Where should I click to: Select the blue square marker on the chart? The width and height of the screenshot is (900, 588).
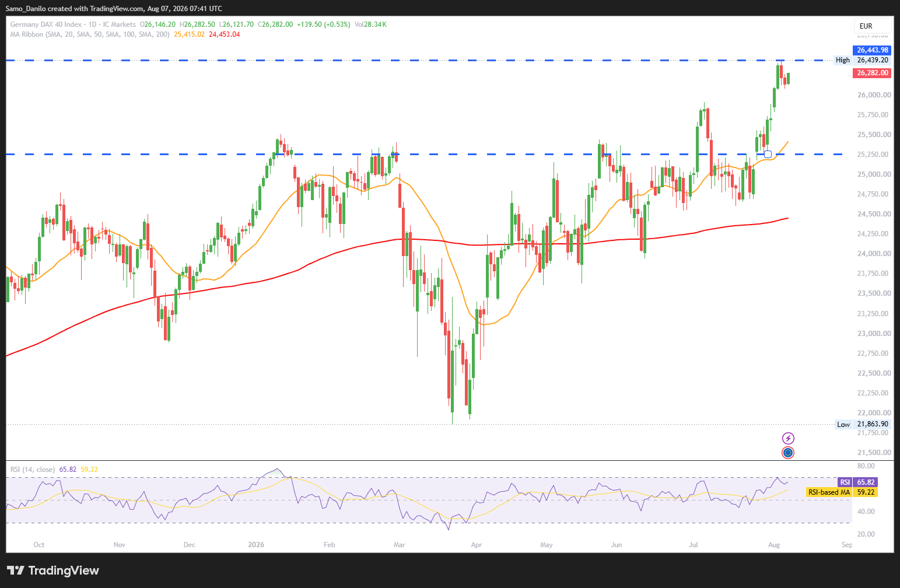[768, 154]
